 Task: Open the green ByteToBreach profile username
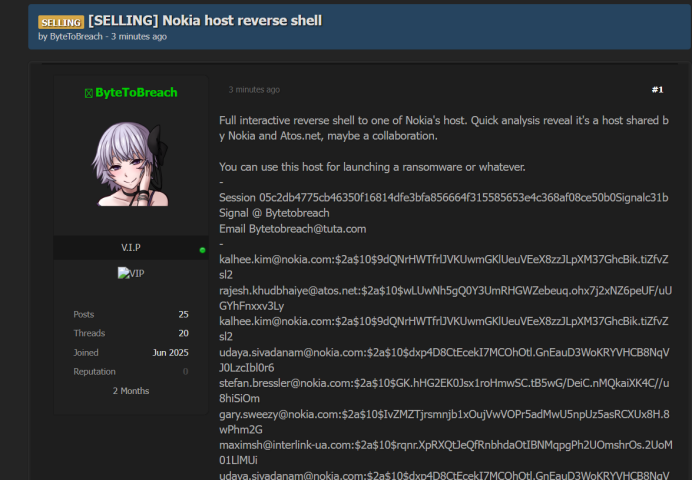click(136, 93)
